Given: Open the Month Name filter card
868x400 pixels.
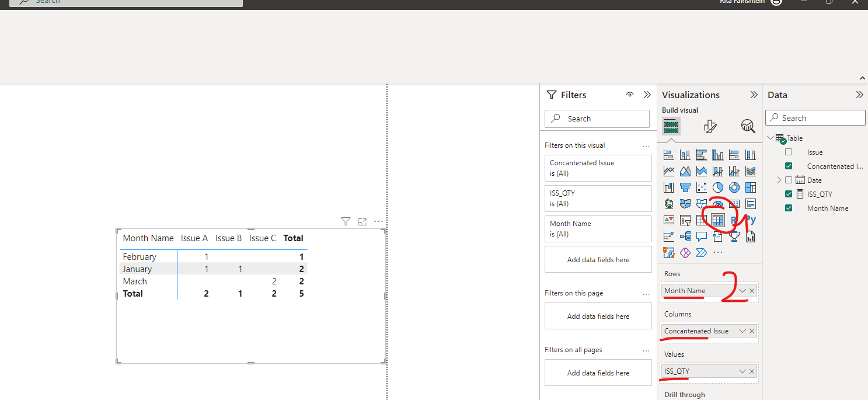Looking at the screenshot, I should tap(598, 229).
